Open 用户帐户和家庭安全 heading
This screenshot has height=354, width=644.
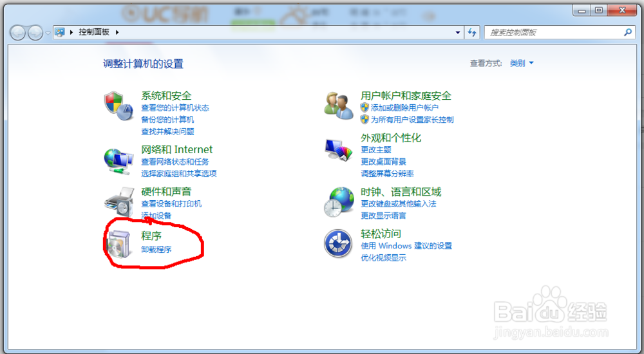point(406,96)
